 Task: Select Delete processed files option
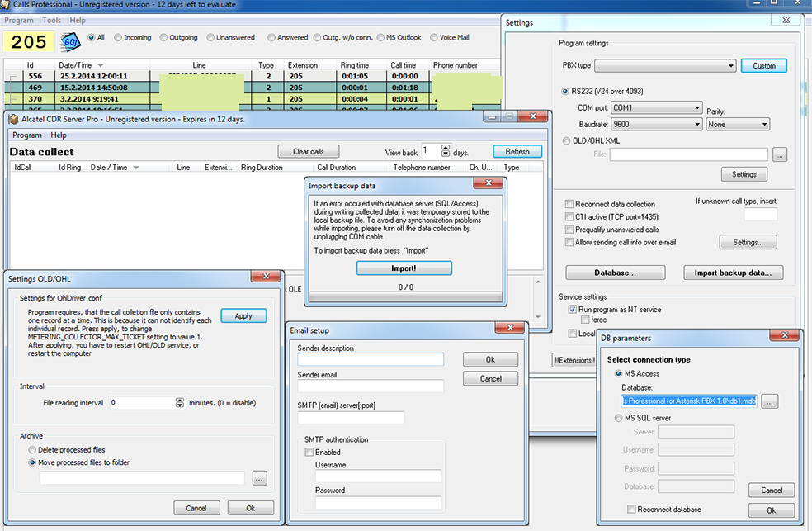32,450
